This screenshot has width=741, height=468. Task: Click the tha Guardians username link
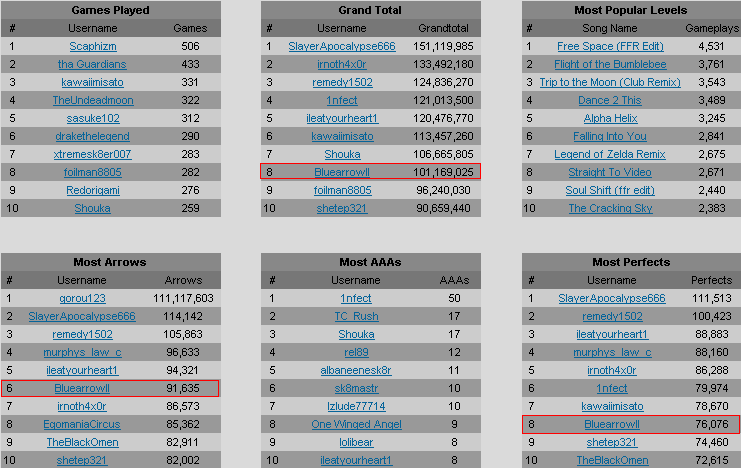[92, 64]
